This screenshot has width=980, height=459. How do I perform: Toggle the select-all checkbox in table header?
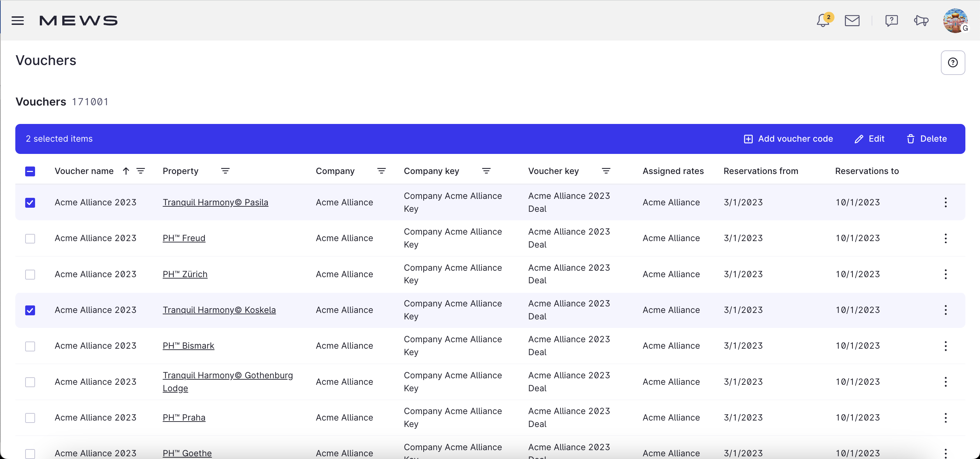pos(30,171)
